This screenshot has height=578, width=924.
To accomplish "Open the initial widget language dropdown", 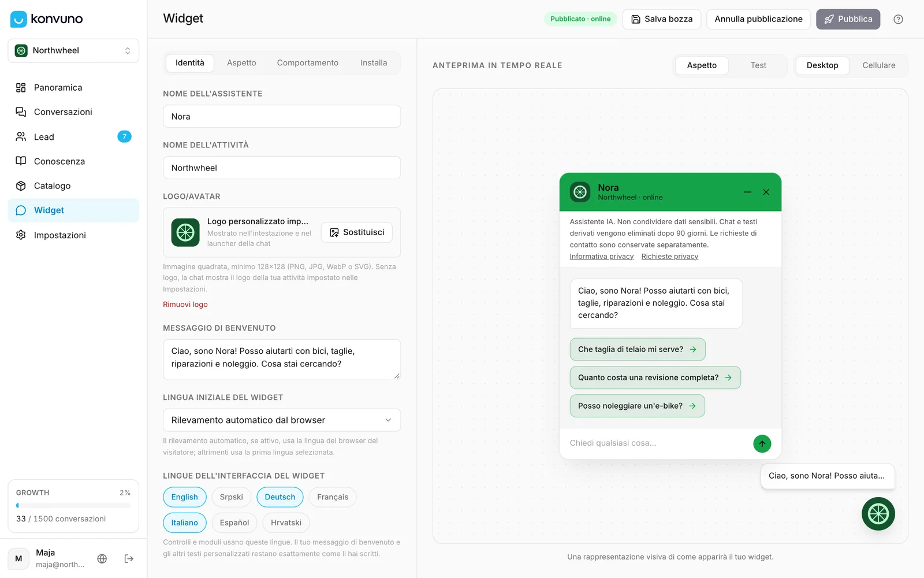I will click(x=282, y=420).
